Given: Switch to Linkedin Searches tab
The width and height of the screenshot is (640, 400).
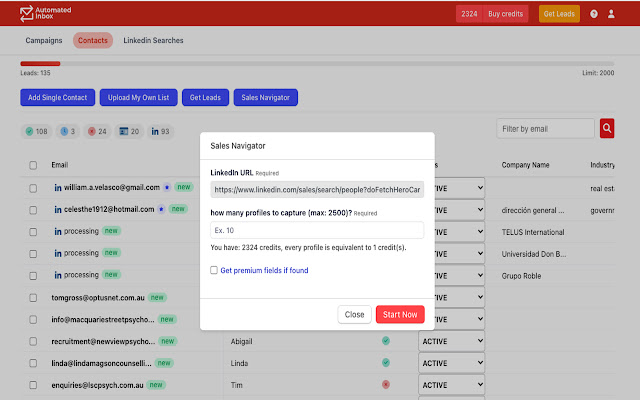Looking at the screenshot, I should coord(153,40).
